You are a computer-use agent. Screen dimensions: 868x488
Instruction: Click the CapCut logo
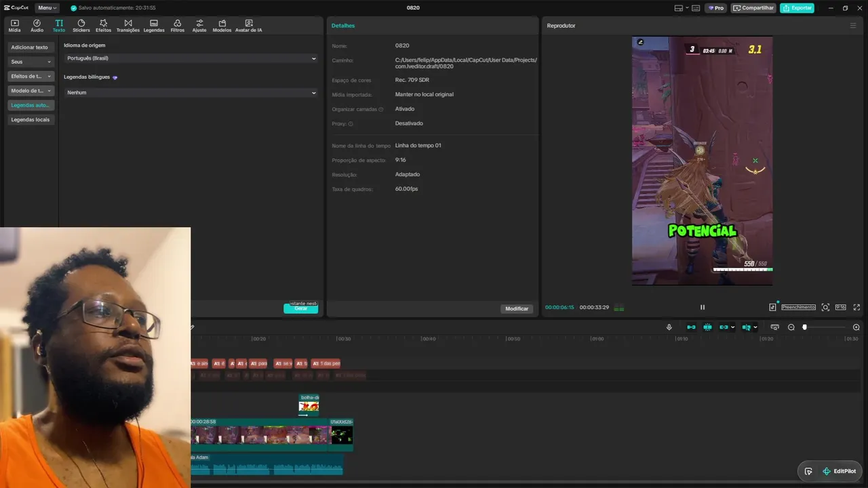[x=16, y=7]
